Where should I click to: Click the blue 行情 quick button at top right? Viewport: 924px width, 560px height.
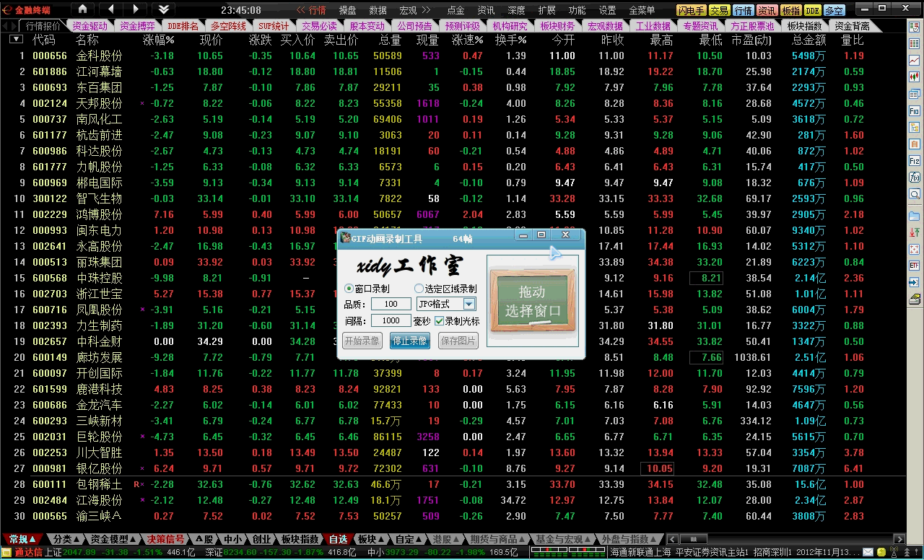pyautogui.click(x=743, y=10)
